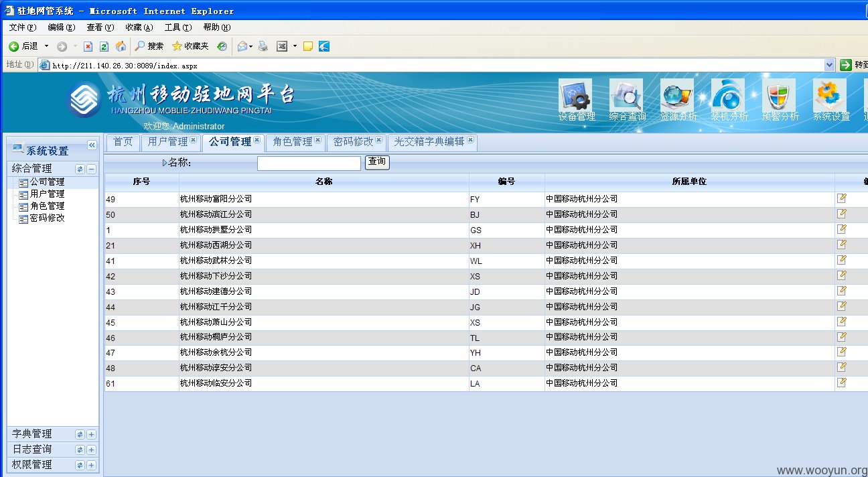Expand the 日志查询 section
The width and height of the screenshot is (868, 477).
tap(92, 450)
